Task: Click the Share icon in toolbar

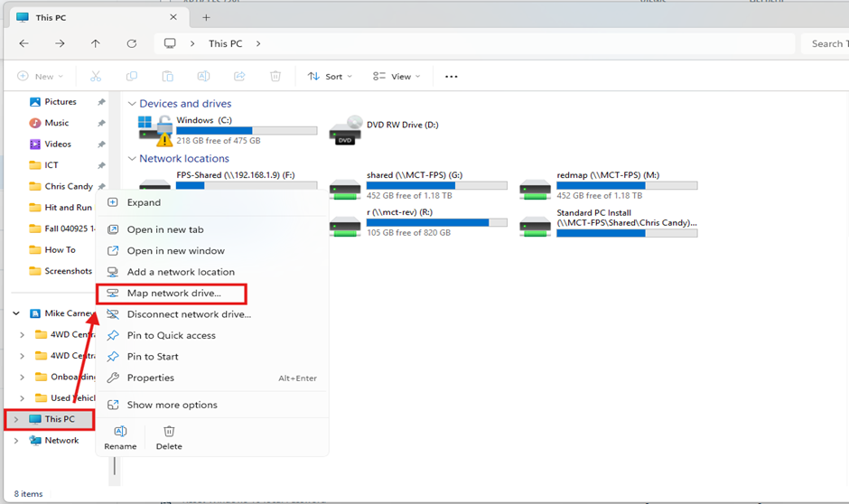Action: pyautogui.click(x=239, y=77)
